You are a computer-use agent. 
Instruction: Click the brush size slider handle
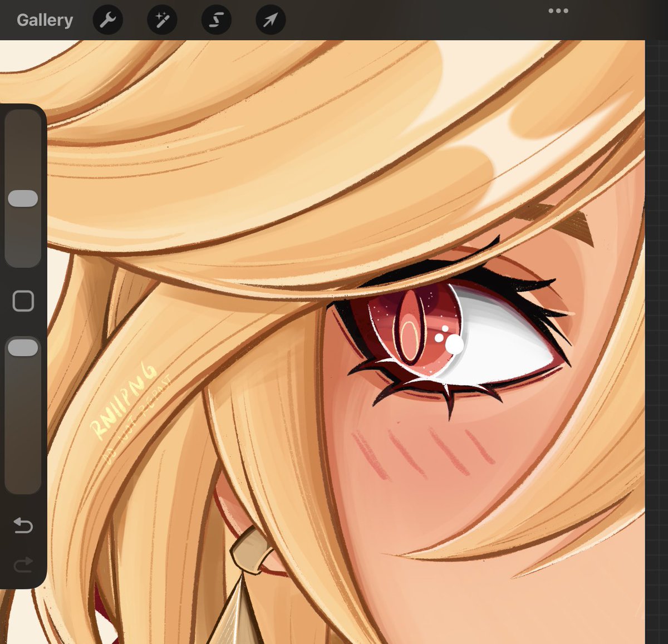click(23, 199)
